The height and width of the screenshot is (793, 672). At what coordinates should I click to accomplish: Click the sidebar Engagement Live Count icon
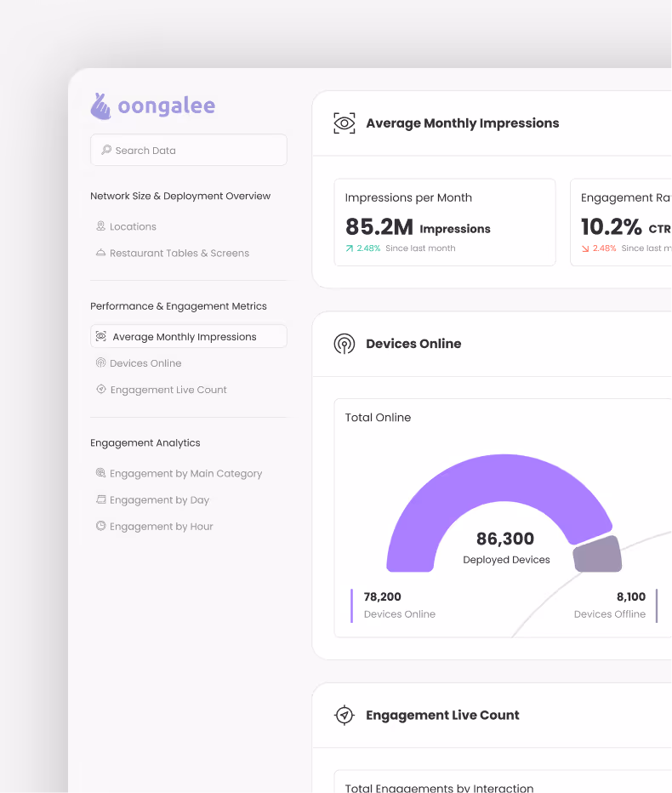101,389
